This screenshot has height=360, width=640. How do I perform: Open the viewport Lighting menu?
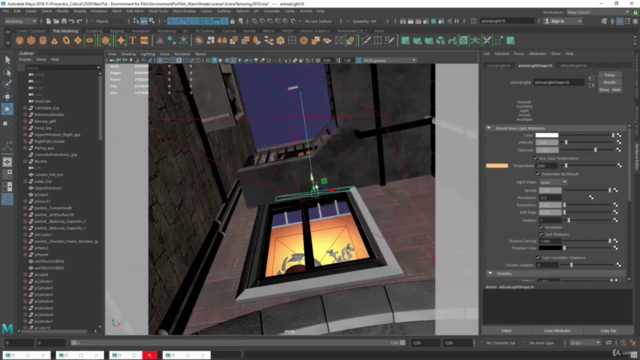147,54
